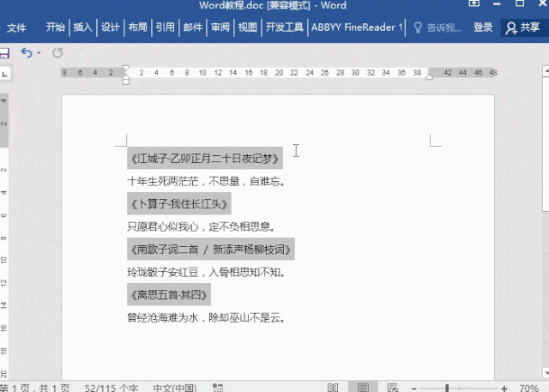Click the line 十年生死两茫茫，不思量，自难忘
Viewport: 549px width, 392px height.
click(x=206, y=181)
